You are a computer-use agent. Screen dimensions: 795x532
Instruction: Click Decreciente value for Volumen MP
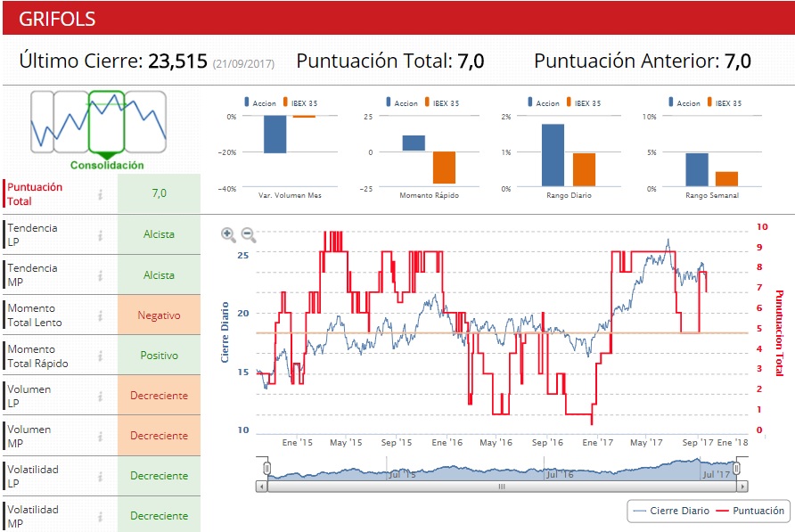click(x=159, y=436)
